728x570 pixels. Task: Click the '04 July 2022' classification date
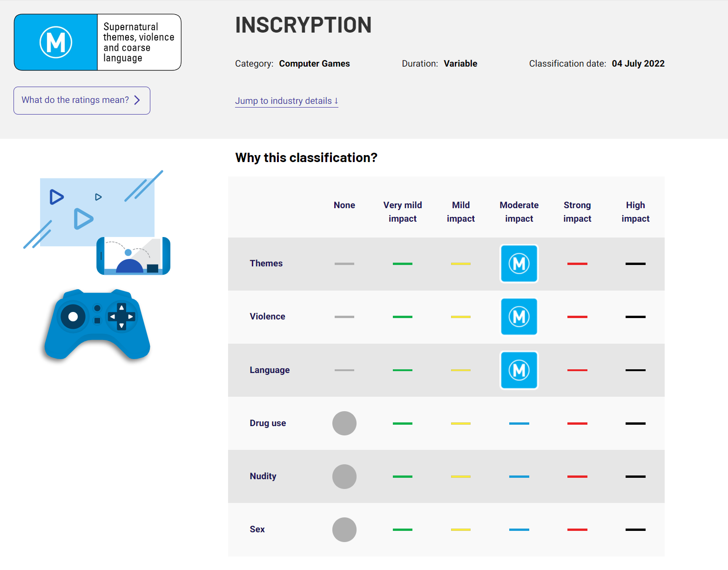tap(638, 64)
